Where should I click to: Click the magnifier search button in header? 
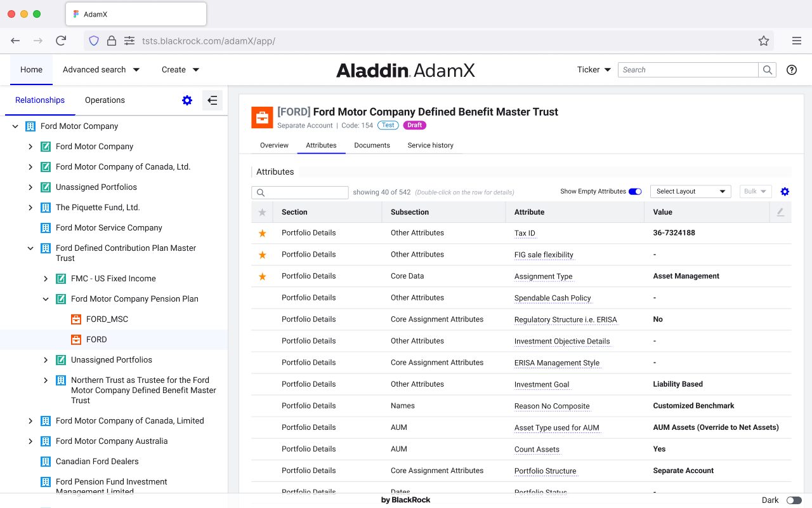[x=768, y=70]
